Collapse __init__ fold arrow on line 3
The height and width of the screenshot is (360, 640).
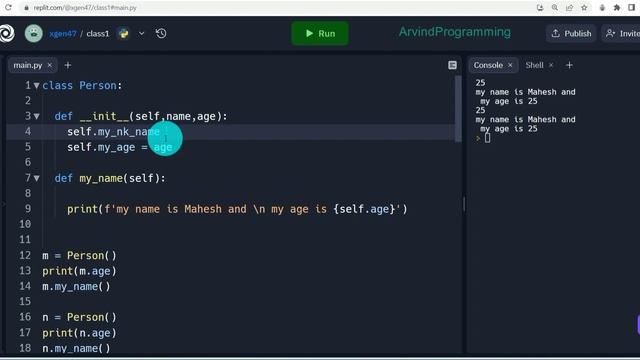click(x=37, y=117)
